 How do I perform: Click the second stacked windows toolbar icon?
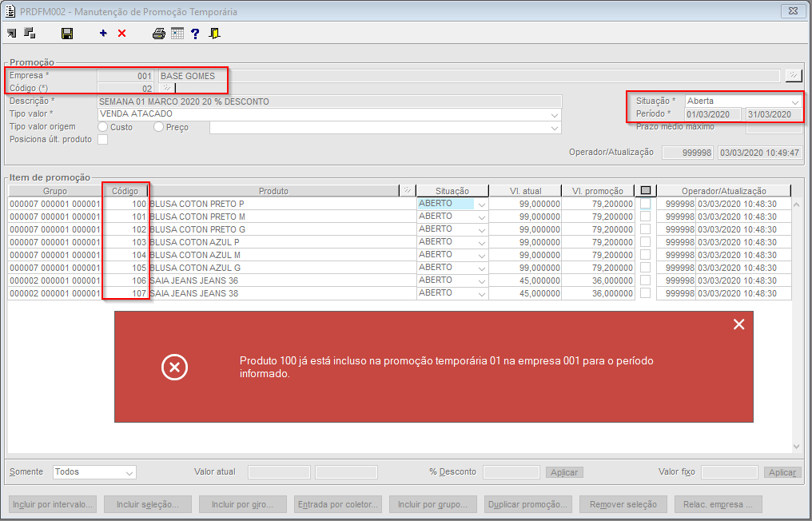tap(30, 33)
